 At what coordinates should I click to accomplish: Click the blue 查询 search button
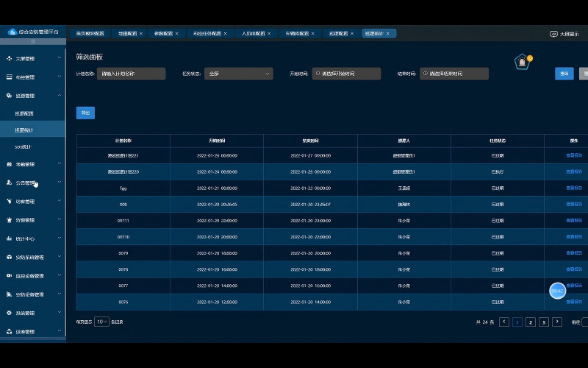(x=564, y=74)
